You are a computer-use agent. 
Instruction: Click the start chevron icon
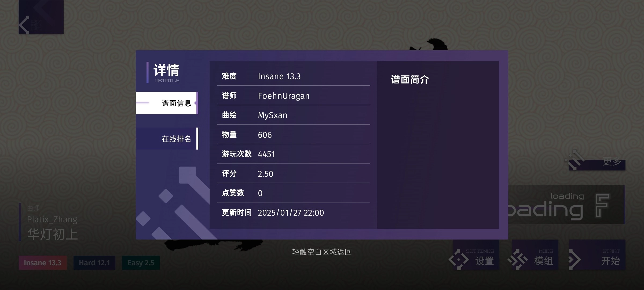pyautogui.click(x=575, y=259)
